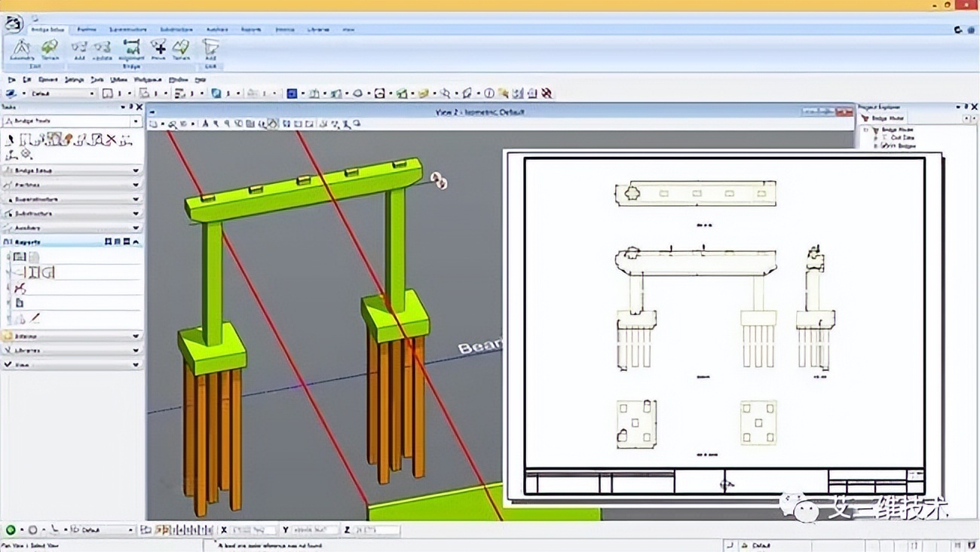The image size is (980, 552).
Task: Open the Settings menu
Action: [74, 79]
